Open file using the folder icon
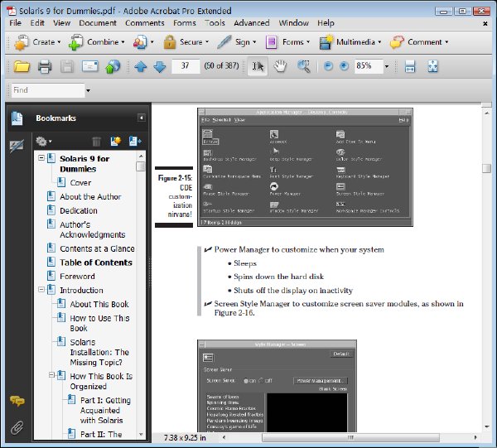The height and width of the screenshot is (448, 497). coord(22,66)
